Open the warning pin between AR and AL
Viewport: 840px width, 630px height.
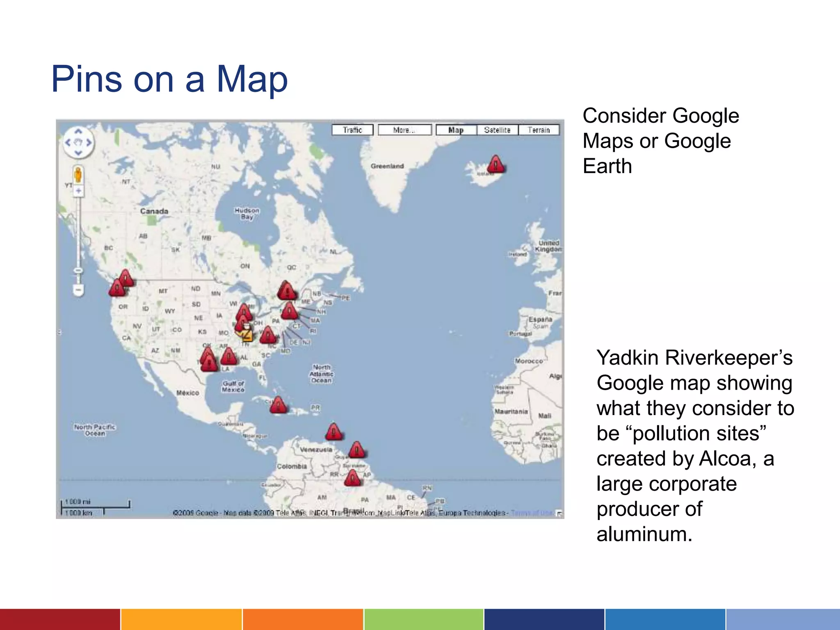pyautogui.click(x=228, y=356)
